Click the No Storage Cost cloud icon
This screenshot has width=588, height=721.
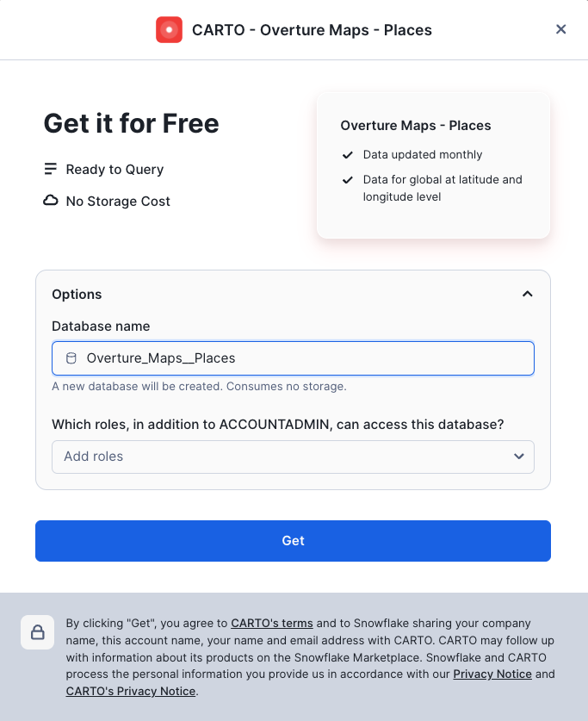tap(51, 201)
